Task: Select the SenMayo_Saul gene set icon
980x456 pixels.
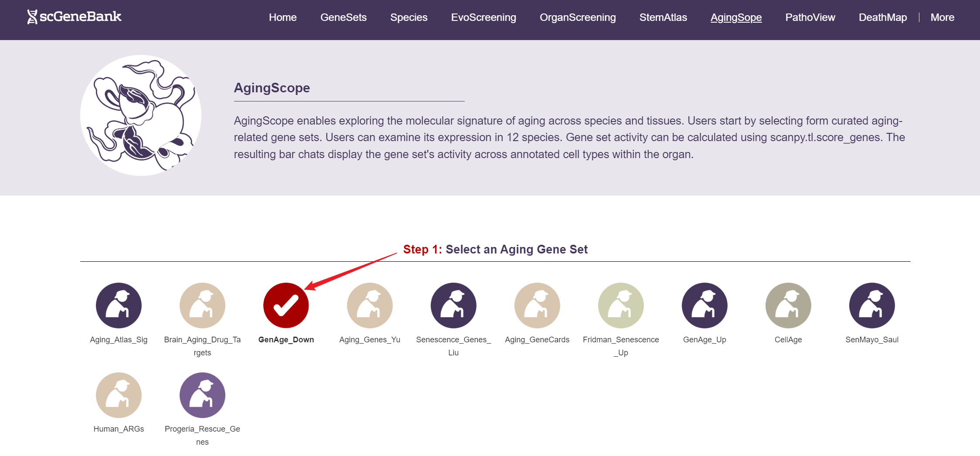Action: pos(872,305)
